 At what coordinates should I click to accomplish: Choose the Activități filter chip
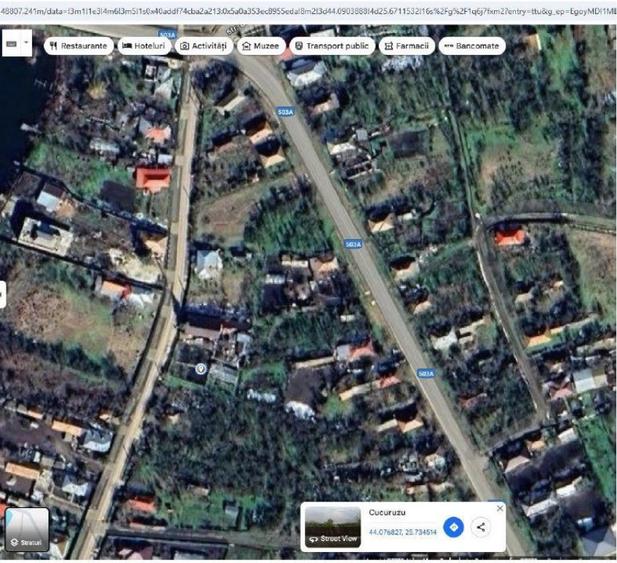(x=204, y=46)
